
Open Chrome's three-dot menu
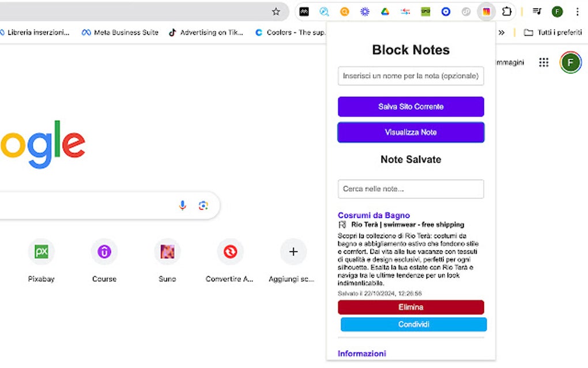(x=578, y=11)
